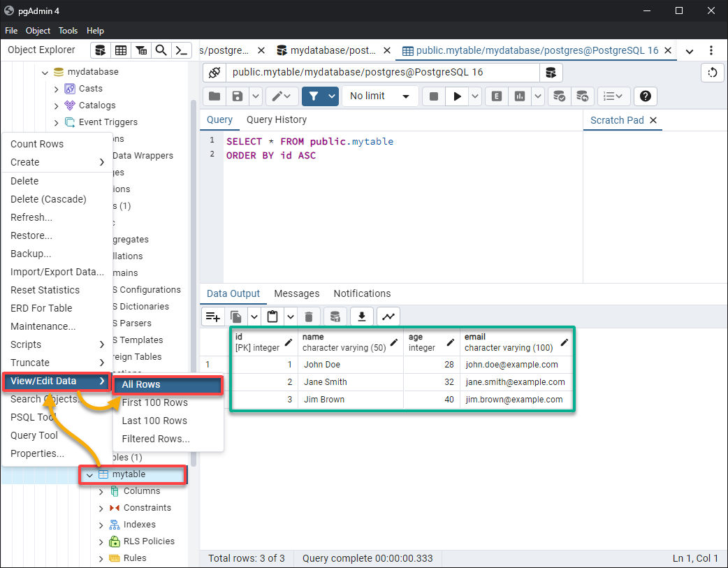The image size is (728, 568).
Task: Click the Save File floppy disk icon
Action: point(238,96)
